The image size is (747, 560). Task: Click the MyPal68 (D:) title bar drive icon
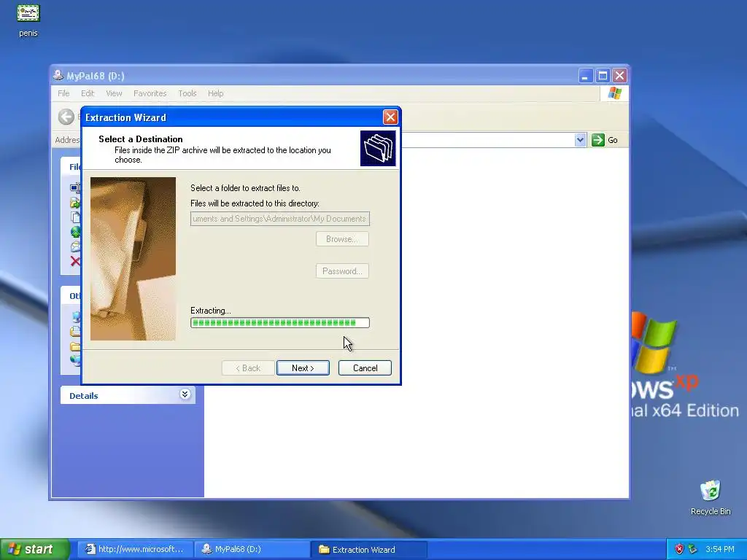[58, 75]
